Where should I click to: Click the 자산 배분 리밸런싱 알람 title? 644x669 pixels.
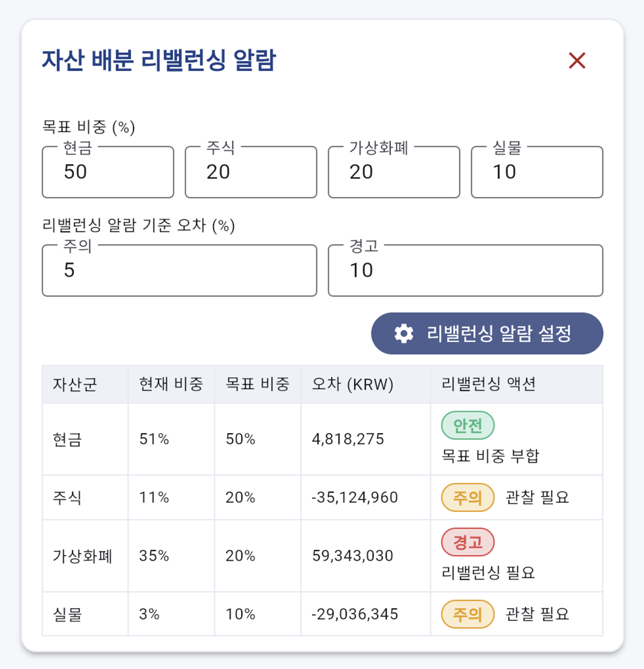pyautogui.click(x=159, y=61)
